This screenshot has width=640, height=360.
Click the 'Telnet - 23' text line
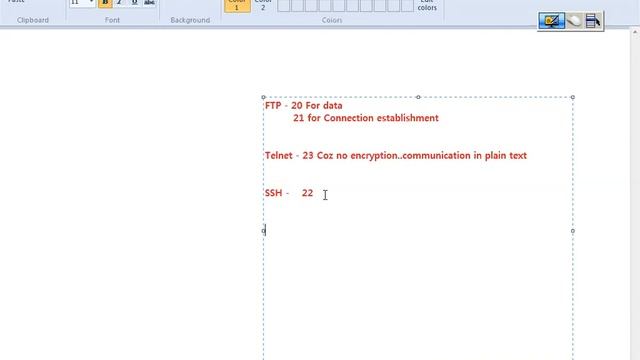(x=396, y=156)
